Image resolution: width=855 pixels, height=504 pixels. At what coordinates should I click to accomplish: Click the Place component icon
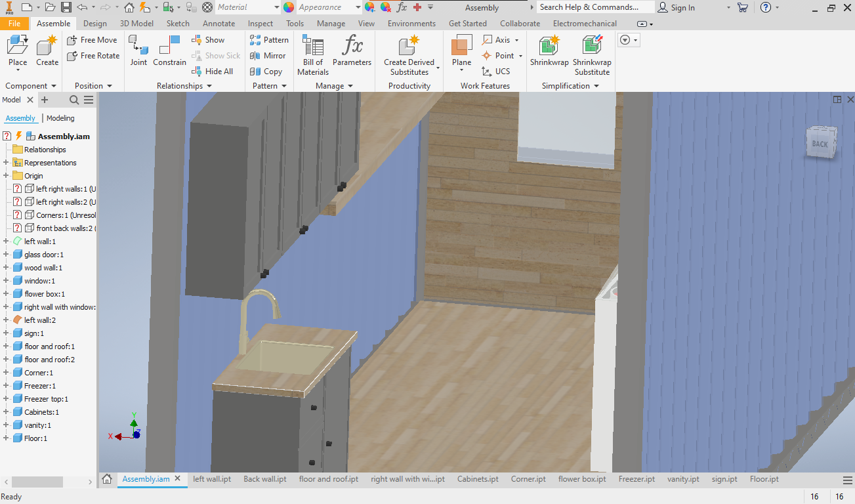(x=18, y=51)
